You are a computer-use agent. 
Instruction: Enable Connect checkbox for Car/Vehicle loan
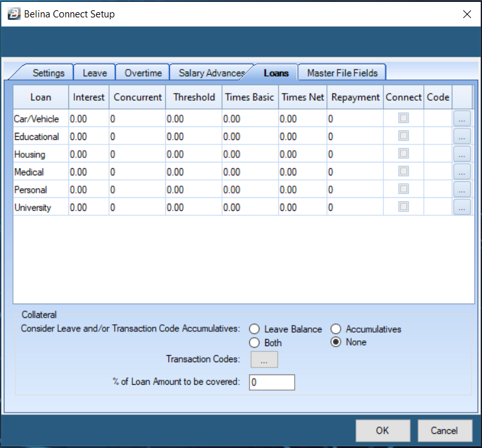coord(403,118)
